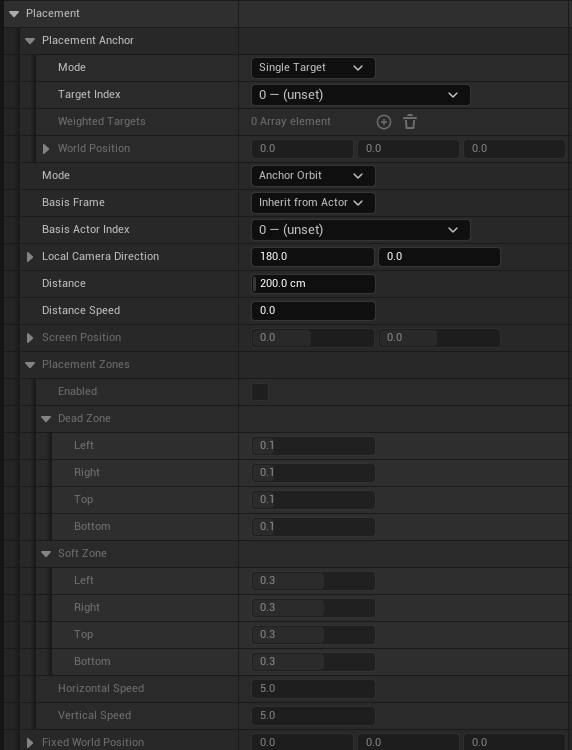Screen dimensions: 572x750
Task: Open the Basis Actor Index dropdown
Action: tap(361, 230)
